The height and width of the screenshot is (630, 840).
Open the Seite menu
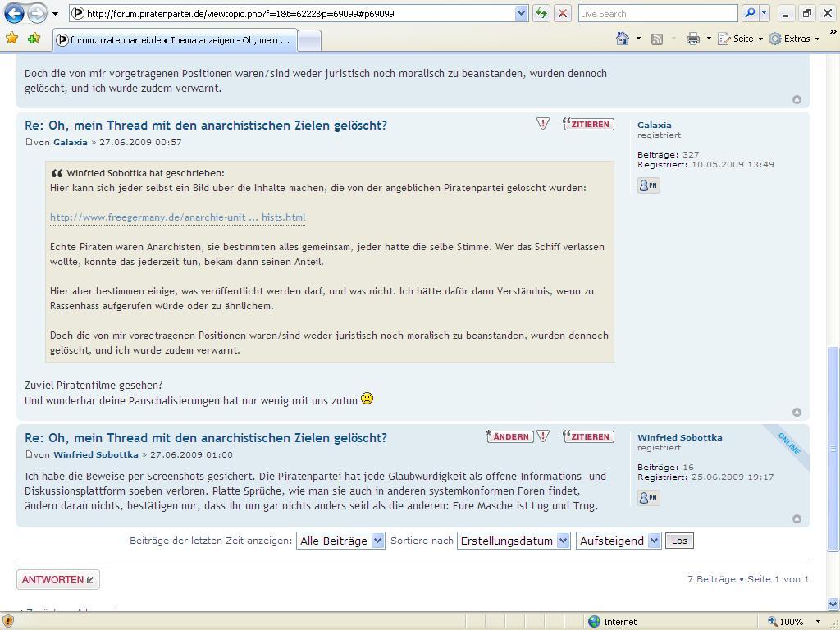[740, 39]
